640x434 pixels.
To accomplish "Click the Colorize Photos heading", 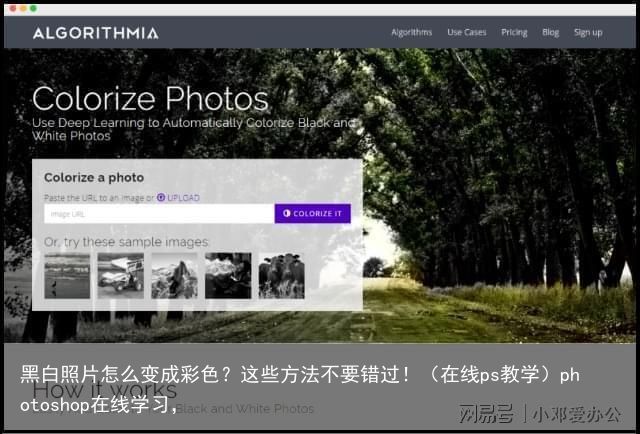I will [x=150, y=99].
